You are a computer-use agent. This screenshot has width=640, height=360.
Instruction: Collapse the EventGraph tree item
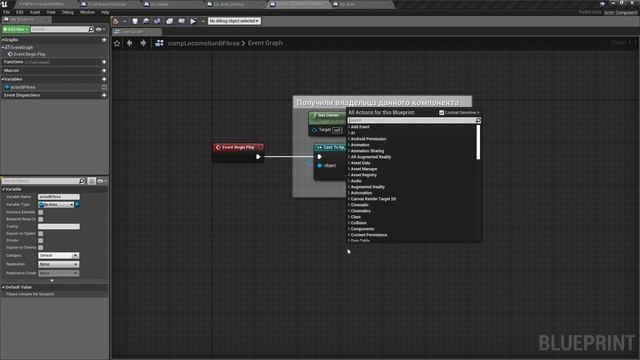(3, 47)
